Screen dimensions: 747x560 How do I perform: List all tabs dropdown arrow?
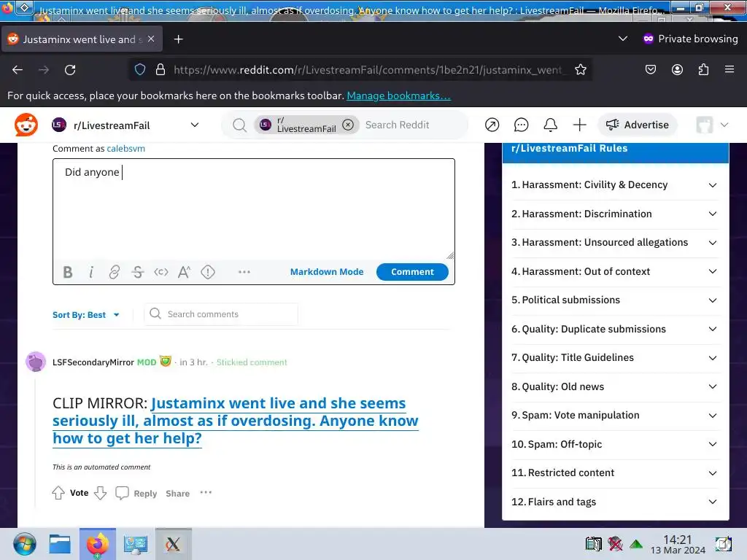click(x=623, y=39)
